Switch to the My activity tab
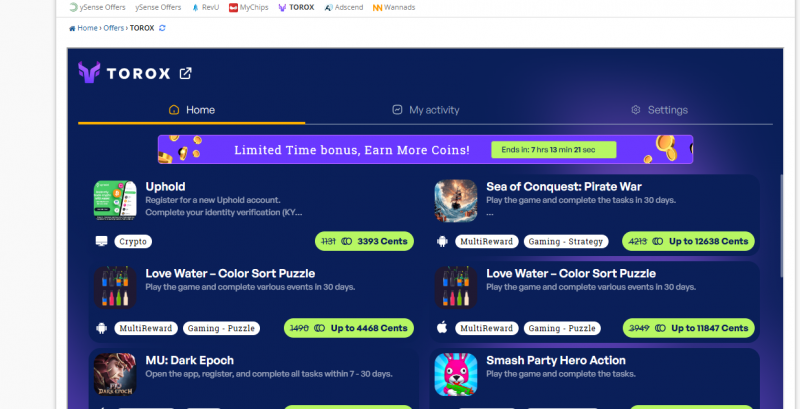Image resolution: width=800 pixels, height=409 pixels. point(426,110)
